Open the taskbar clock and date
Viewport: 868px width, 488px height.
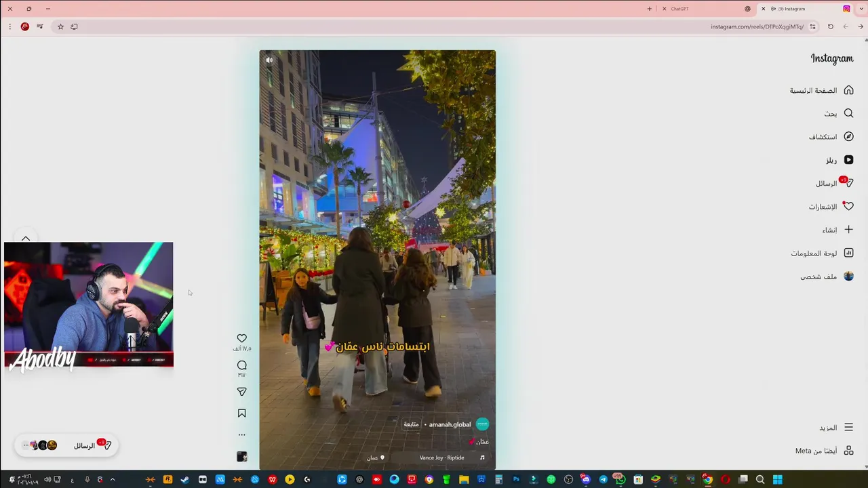28,480
